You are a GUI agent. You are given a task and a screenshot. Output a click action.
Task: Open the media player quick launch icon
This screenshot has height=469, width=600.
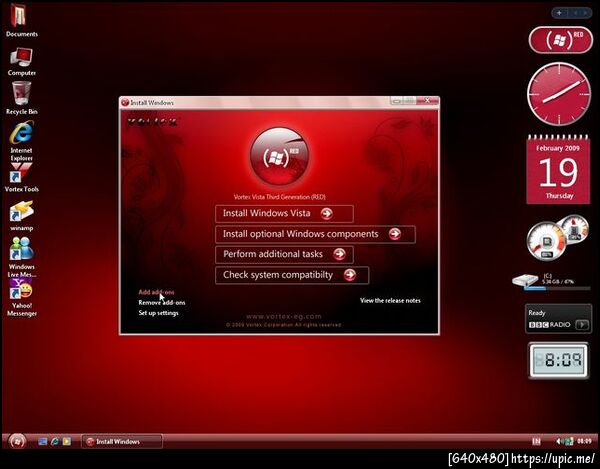click(67, 441)
